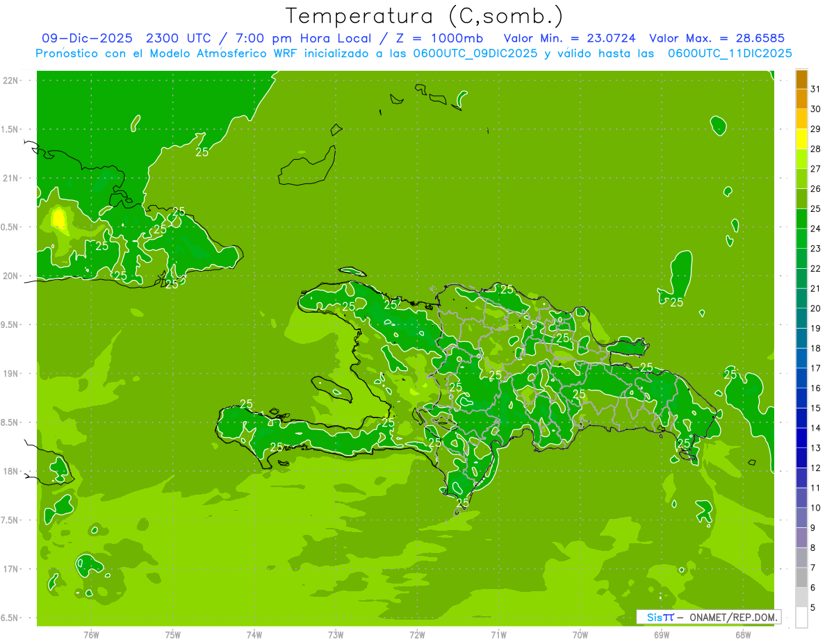Click the '76W' longitude axis label
The height and width of the screenshot is (644, 834).
(91, 634)
